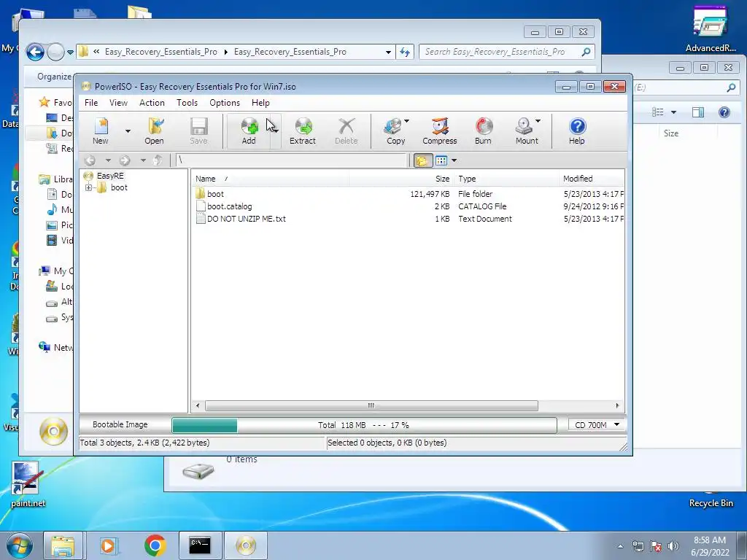Open the dropdown arrow next to New
The height and width of the screenshot is (560, 747).
coord(128,131)
